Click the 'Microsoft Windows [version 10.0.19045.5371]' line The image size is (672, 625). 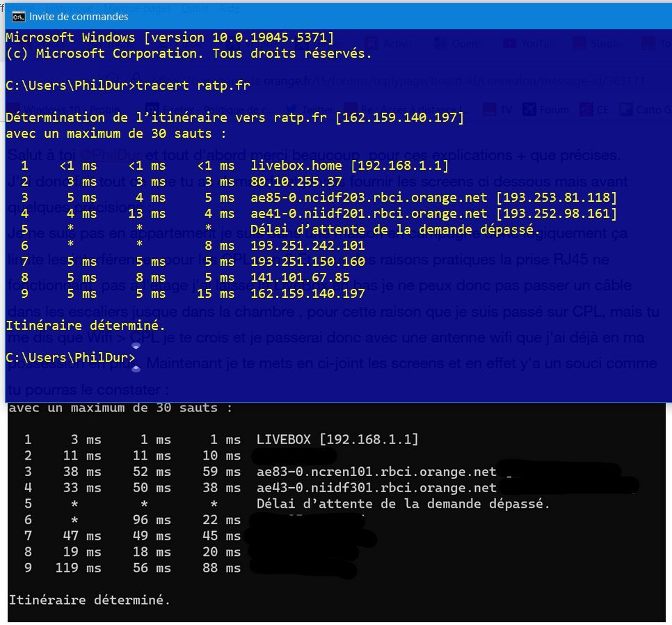pos(170,38)
